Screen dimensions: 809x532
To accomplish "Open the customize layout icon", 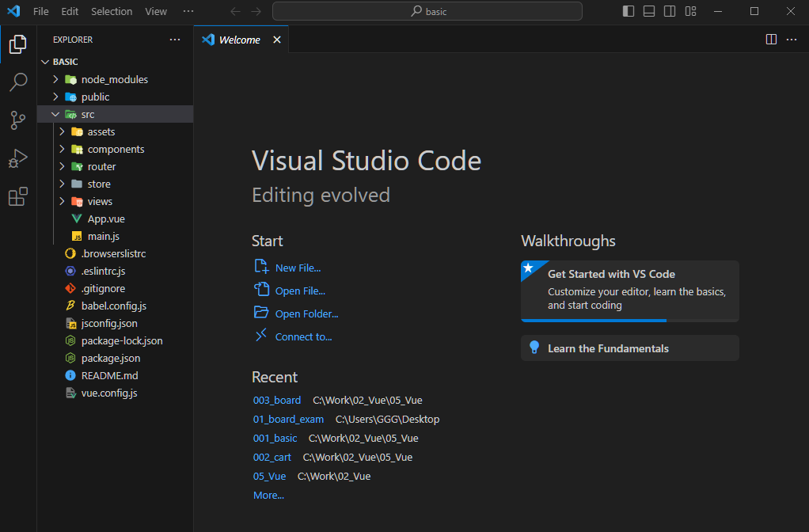I will (690, 11).
